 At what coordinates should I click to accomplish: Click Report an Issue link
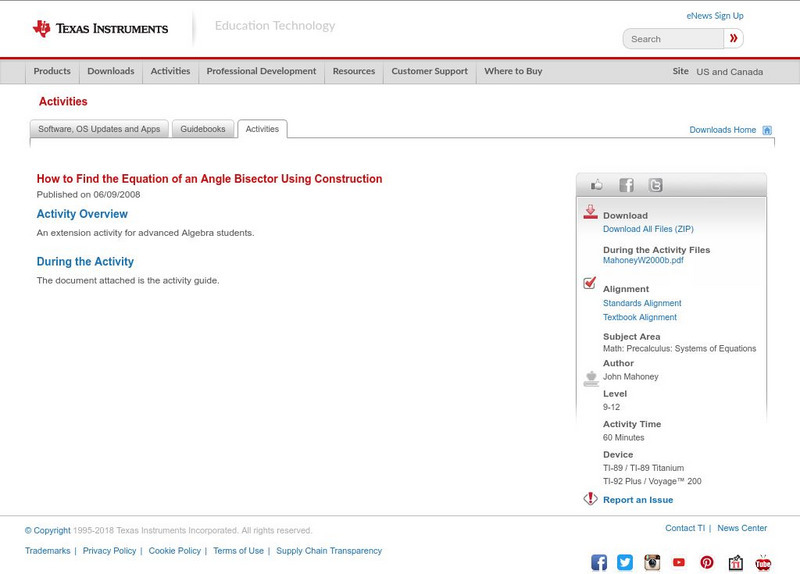point(638,500)
